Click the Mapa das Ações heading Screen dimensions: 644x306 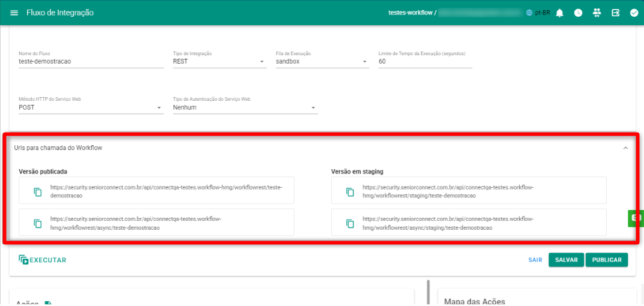click(474, 302)
